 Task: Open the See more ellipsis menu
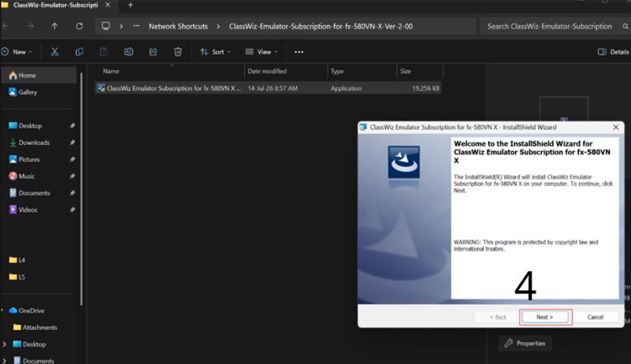(x=299, y=52)
